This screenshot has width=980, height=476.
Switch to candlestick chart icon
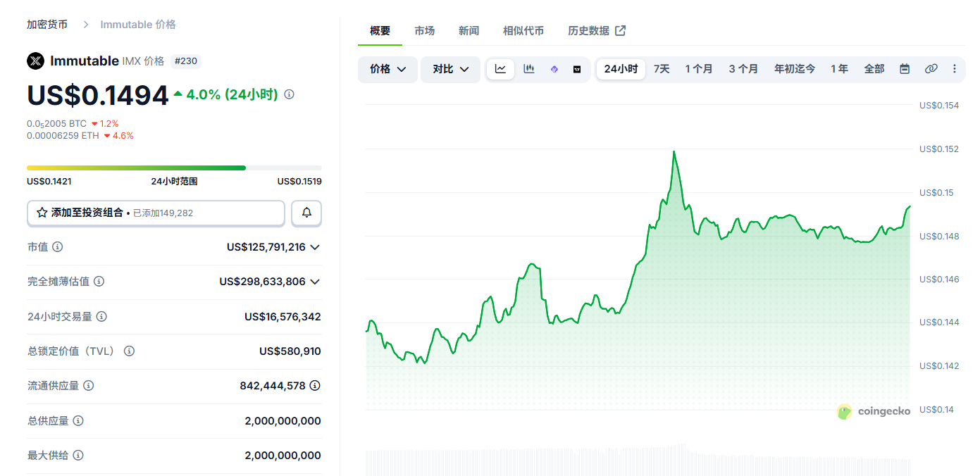pyautogui.click(x=529, y=69)
